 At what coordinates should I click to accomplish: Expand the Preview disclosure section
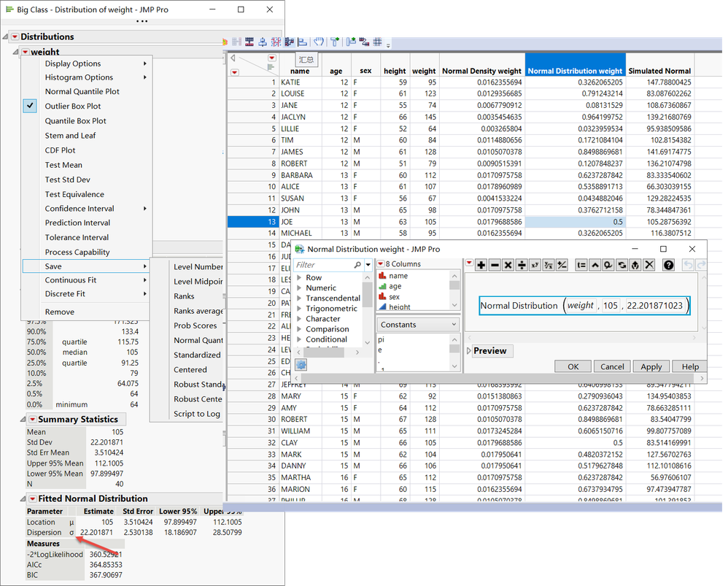[469, 351]
